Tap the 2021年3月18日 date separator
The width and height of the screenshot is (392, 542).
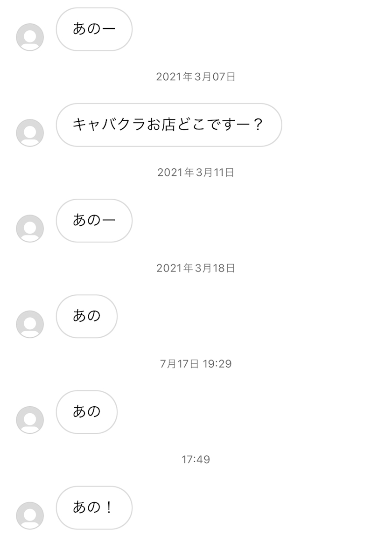pos(196,268)
